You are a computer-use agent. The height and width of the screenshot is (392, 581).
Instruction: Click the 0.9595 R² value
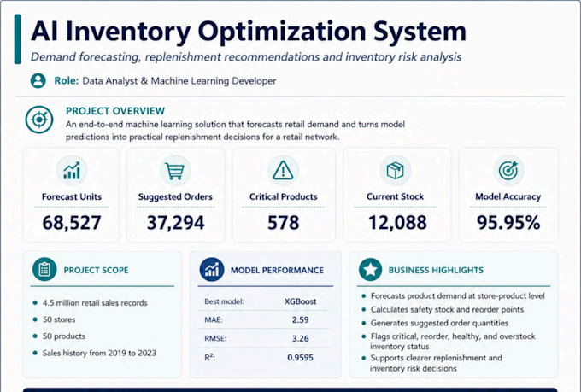click(x=300, y=358)
